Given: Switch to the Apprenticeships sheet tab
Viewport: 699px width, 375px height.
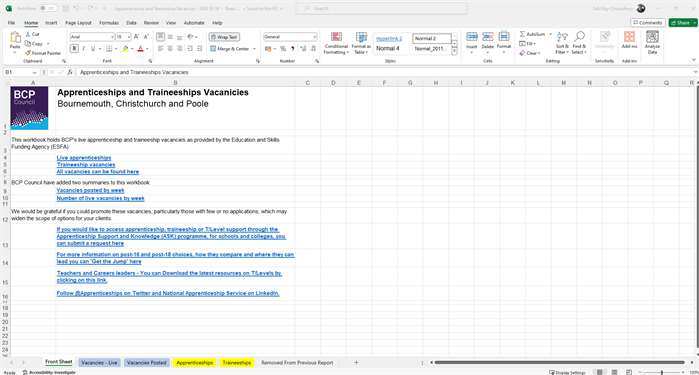Looking at the screenshot, I should point(194,363).
